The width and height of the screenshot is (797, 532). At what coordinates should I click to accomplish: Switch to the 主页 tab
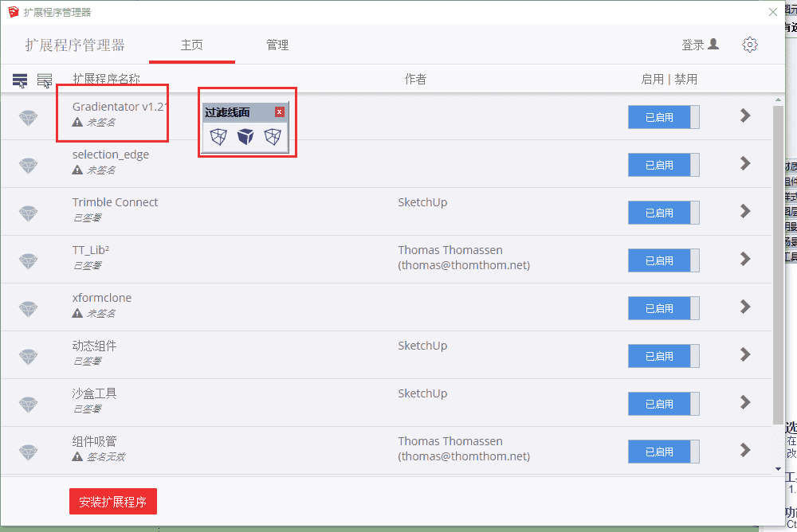pyautogui.click(x=191, y=45)
